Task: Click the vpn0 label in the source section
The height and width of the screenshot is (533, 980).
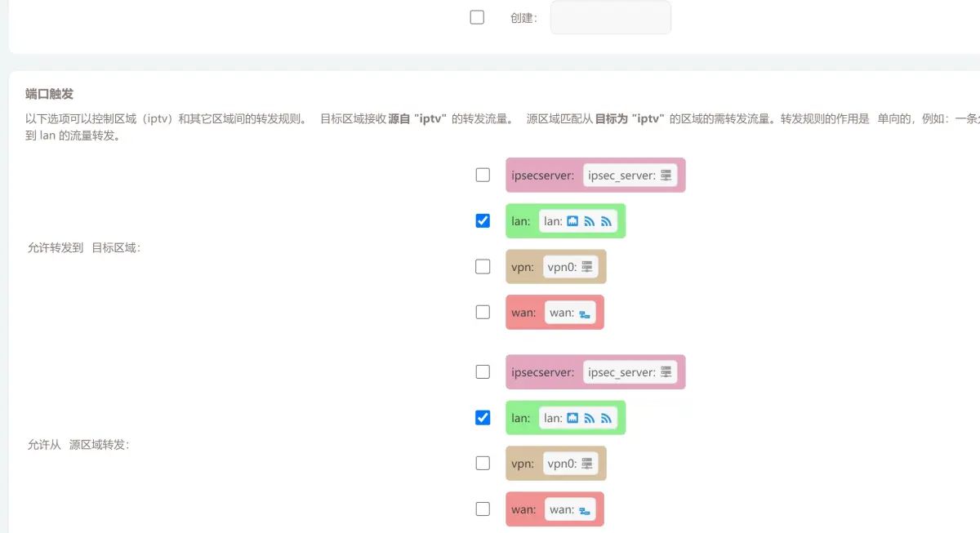Action: pos(563,463)
